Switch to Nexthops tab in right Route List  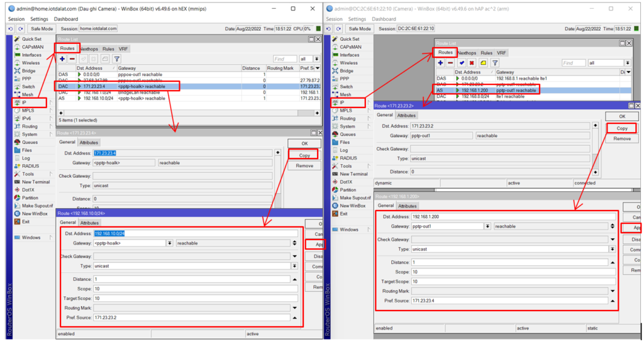[x=467, y=53]
